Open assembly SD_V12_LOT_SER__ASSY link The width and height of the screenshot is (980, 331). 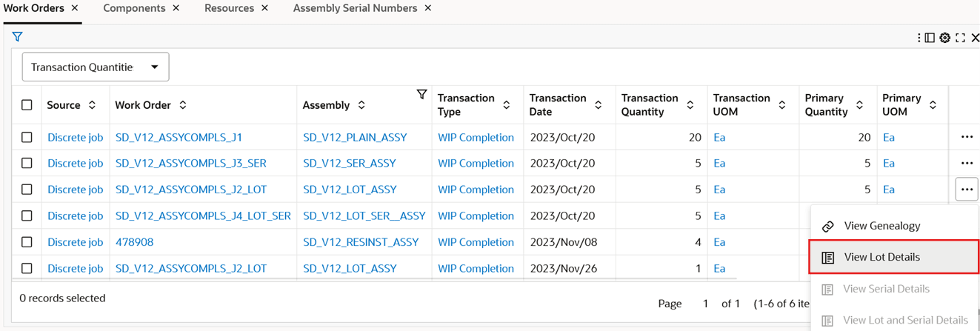[364, 215]
